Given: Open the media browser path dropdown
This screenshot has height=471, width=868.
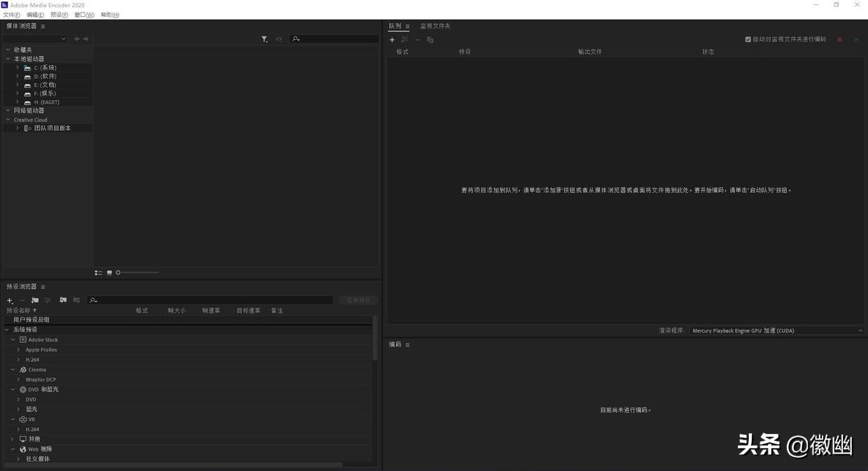Looking at the screenshot, I should (35, 39).
